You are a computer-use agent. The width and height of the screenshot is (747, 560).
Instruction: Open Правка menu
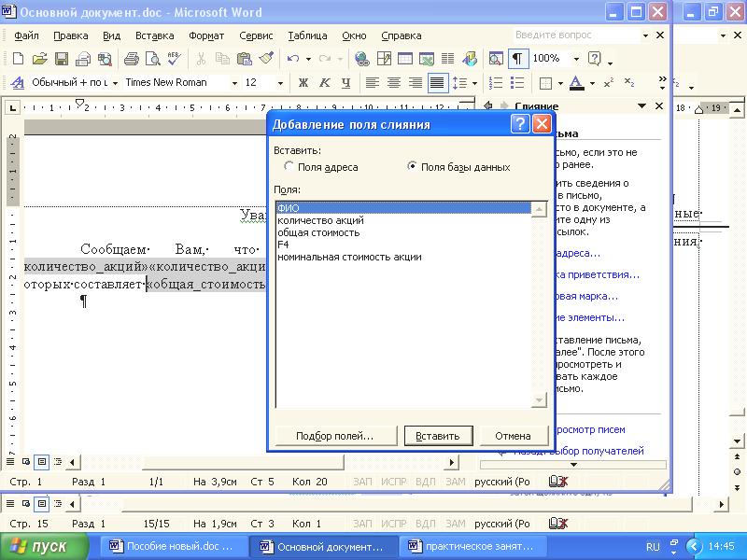[71, 35]
